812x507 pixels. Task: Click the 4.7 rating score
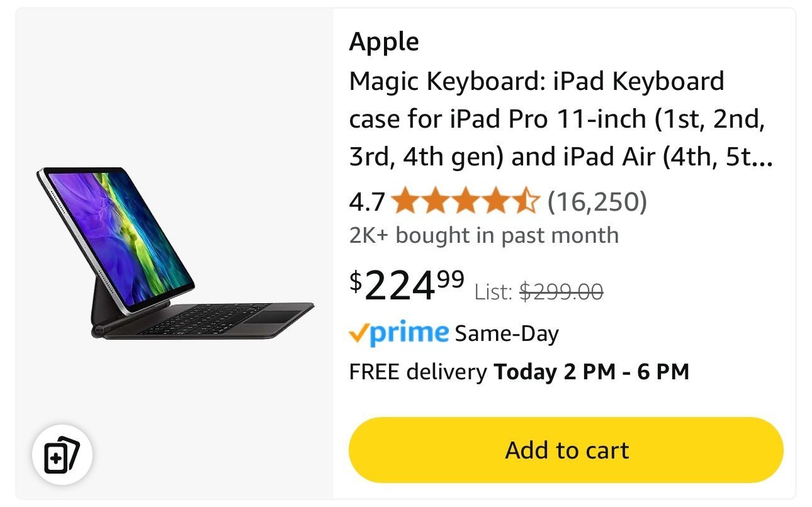coord(368,201)
